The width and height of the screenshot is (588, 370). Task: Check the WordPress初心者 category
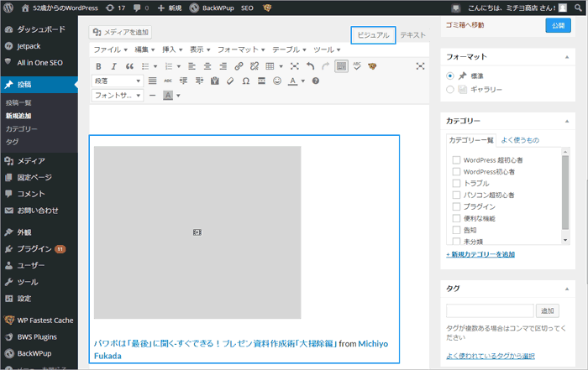(x=456, y=172)
